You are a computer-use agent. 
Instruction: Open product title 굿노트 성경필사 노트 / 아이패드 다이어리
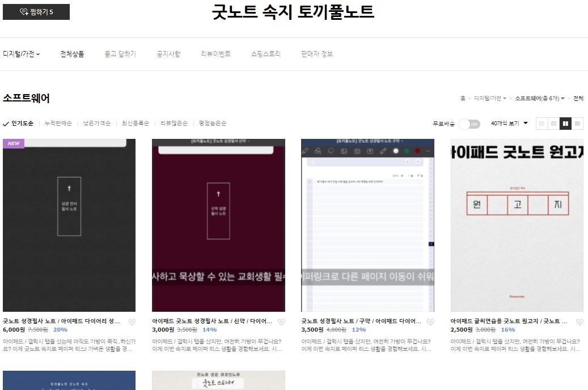(x=61, y=321)
